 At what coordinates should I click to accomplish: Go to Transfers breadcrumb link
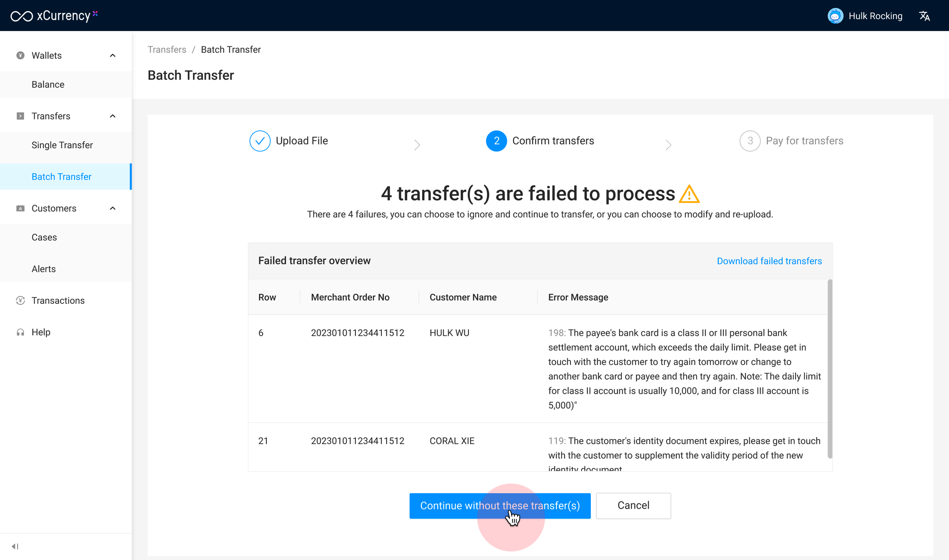click(x=167, y=50)
